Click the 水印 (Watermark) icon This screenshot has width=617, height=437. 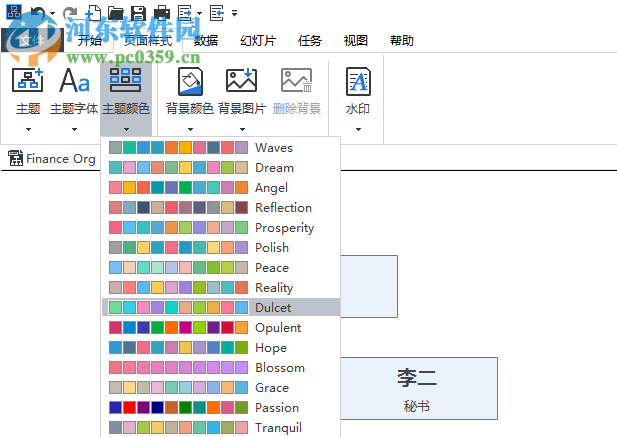click(x=358, y=81)
